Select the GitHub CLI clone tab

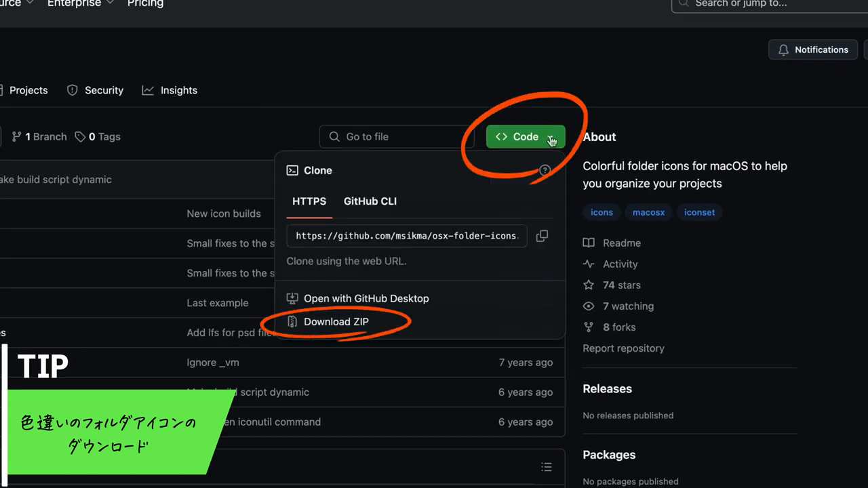click(370, 201)
